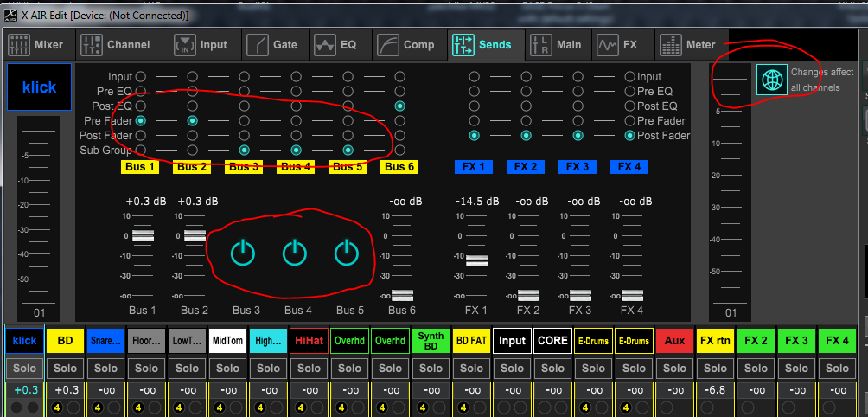The image size is (868, 417).
Task: Click the Comp tab's curve icon
Action: [388, 45]
